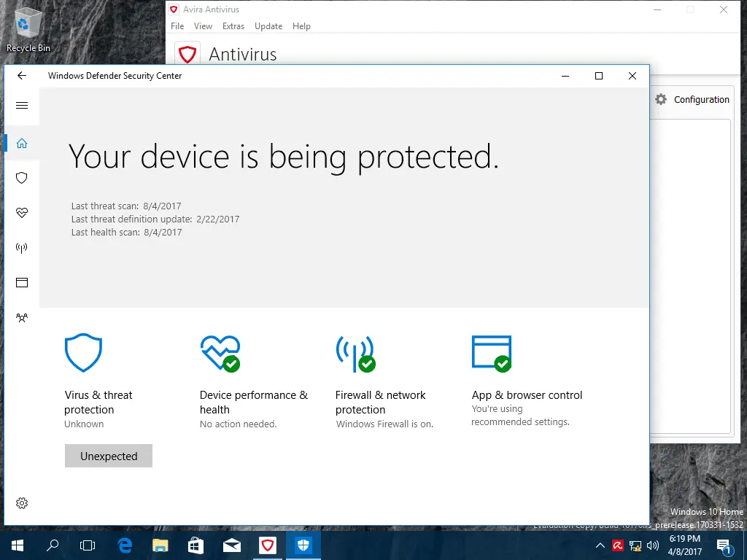Open the Update menu in Avira Antivirus
747x560 pixels.
point(268,26)
